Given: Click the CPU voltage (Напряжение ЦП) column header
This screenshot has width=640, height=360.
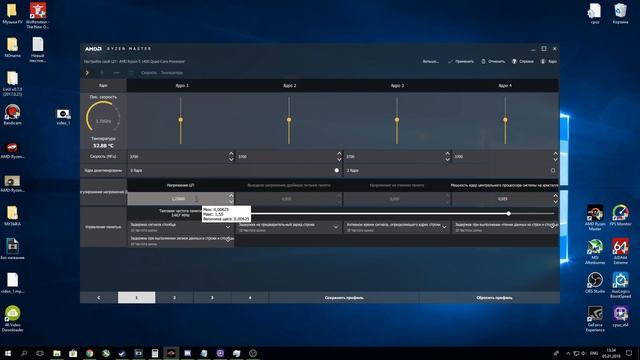Looking at the screenshot, I should (x=180, y=185).
